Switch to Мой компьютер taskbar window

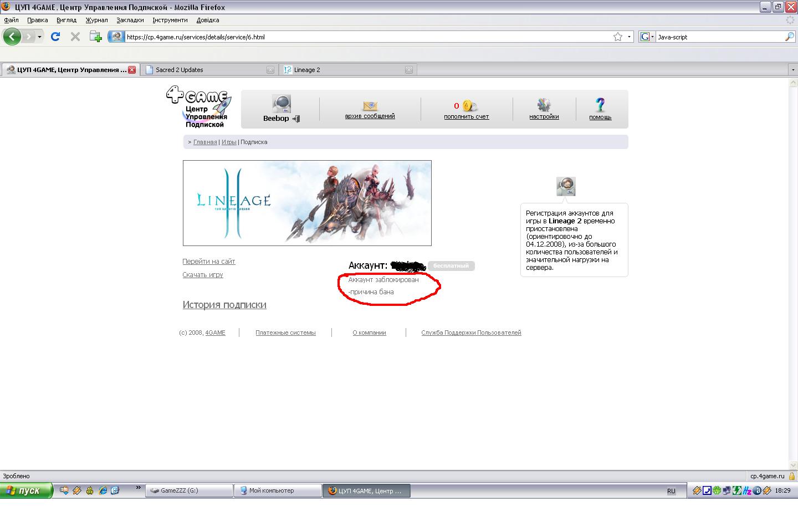[x=278, y=491]
